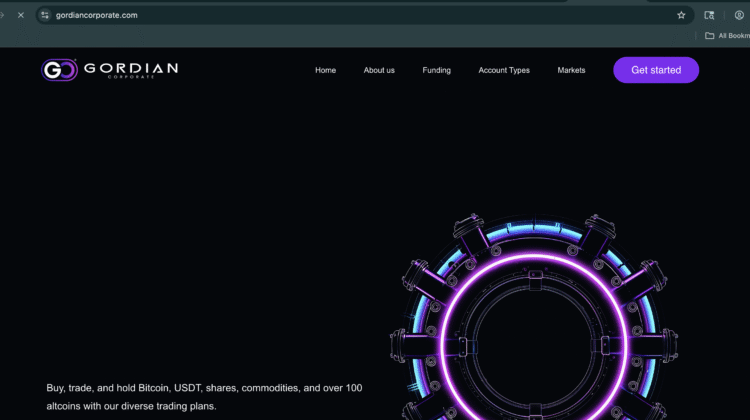The width and height of the screenshot is (750, 420).
Task: Open the All Bookmarks folder
Action: [726, 36]
